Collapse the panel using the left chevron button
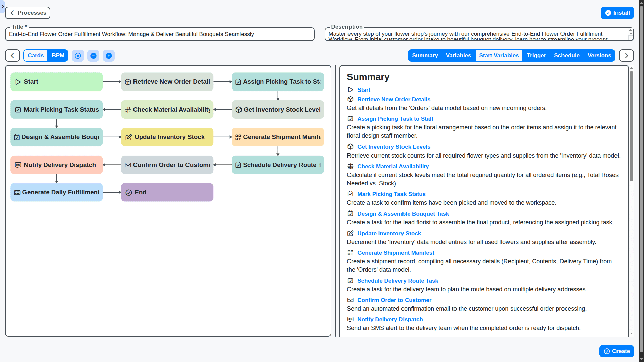 [12, 55]
